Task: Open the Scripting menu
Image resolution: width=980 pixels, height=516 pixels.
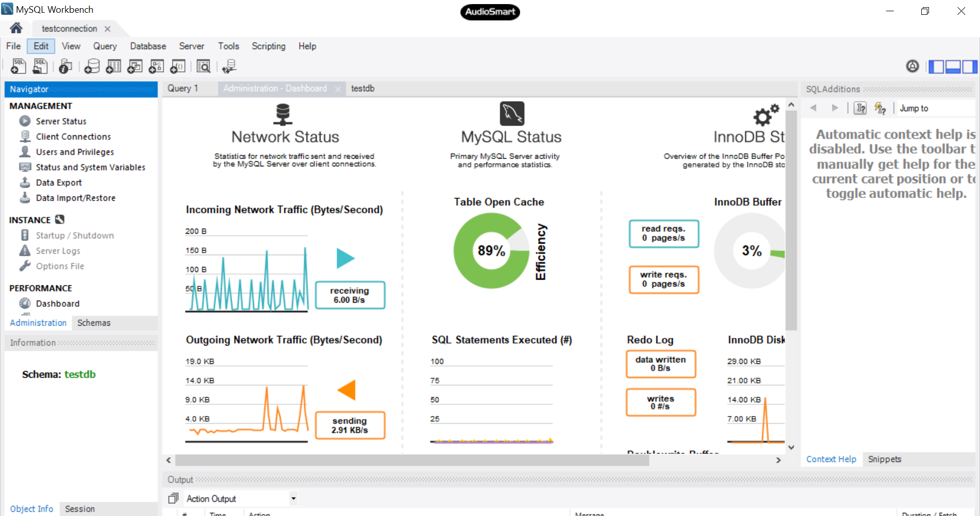Action: 268,46
